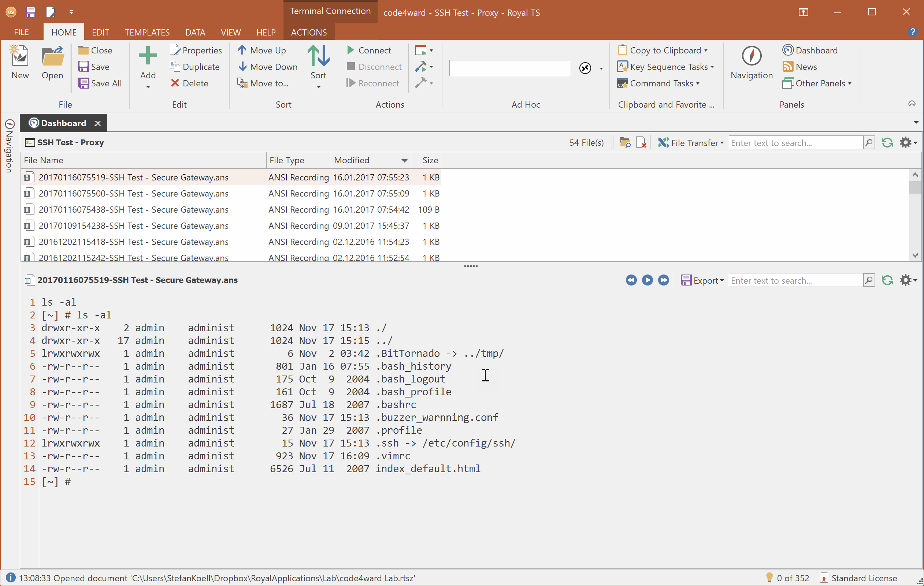Image resolution: width=924 pixels, height=586 pixels.
Task: Click the Properties button
Action: tap(196, 50)
